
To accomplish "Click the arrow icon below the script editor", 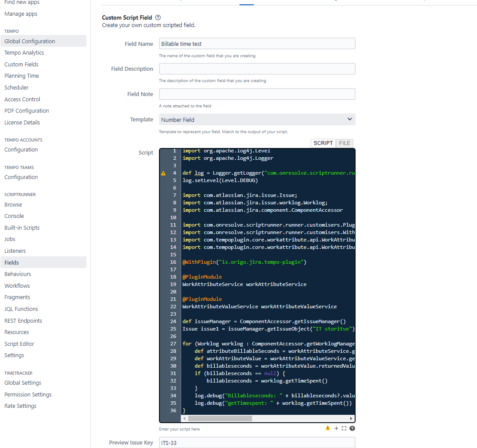I will (336, 428).
